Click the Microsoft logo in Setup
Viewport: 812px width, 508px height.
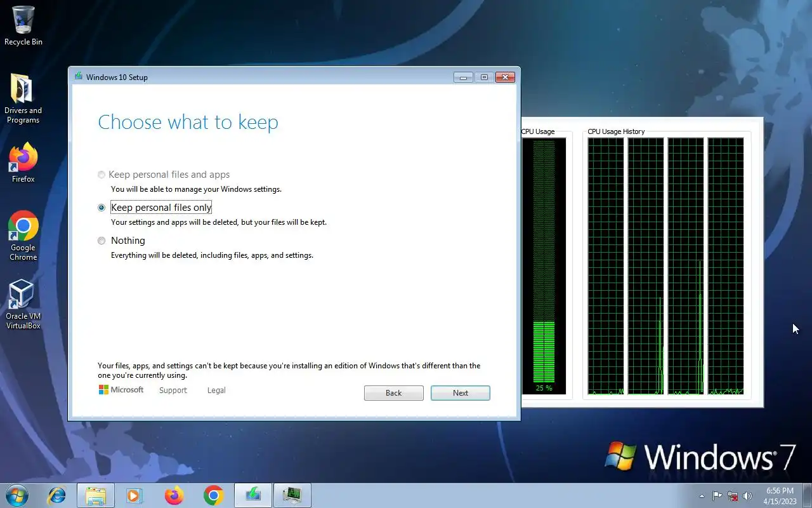(x=121, y=390)
